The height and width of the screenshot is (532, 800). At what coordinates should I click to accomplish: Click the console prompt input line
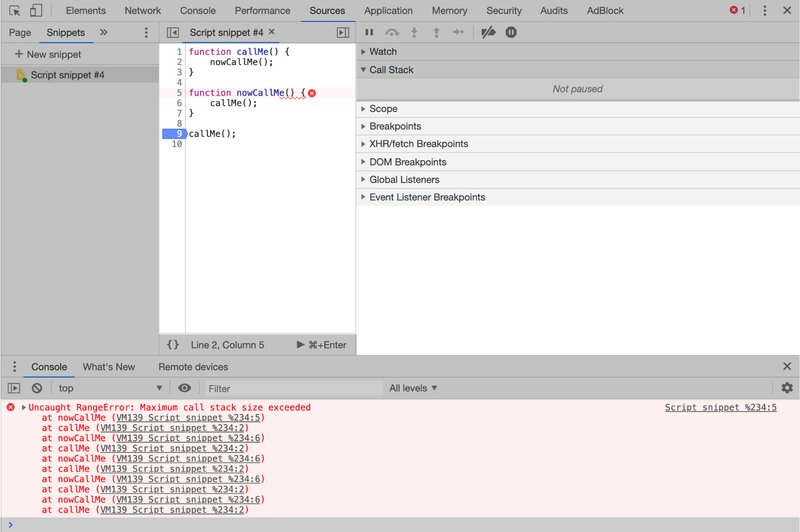pos(400,524)
